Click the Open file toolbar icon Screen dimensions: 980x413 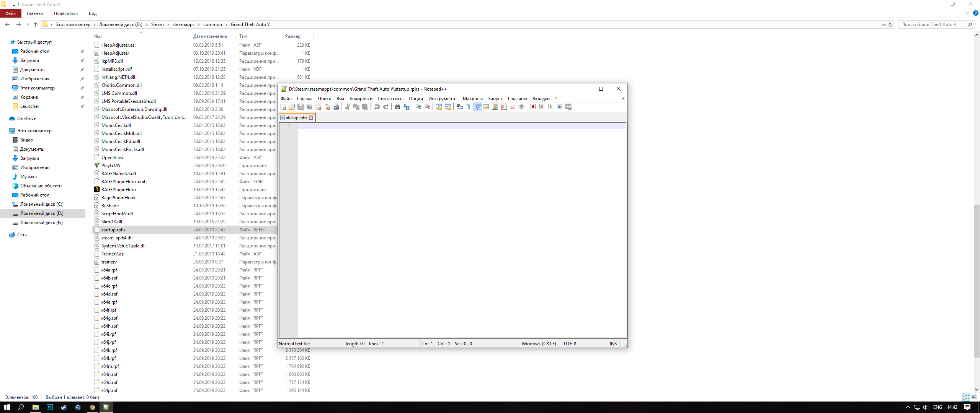292,107
